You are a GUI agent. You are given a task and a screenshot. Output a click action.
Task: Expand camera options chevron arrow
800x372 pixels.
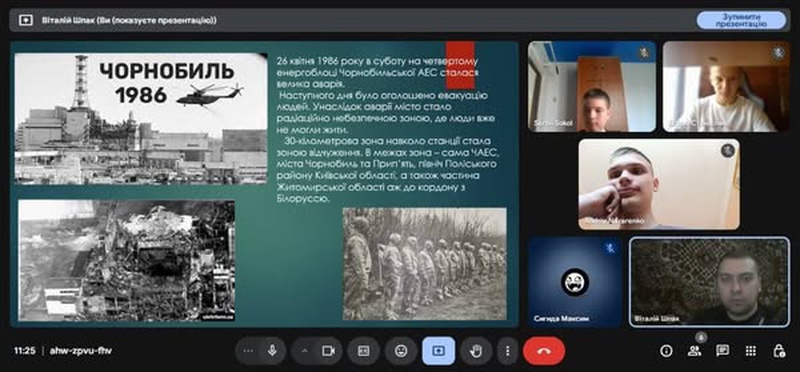tap(304, 351)
